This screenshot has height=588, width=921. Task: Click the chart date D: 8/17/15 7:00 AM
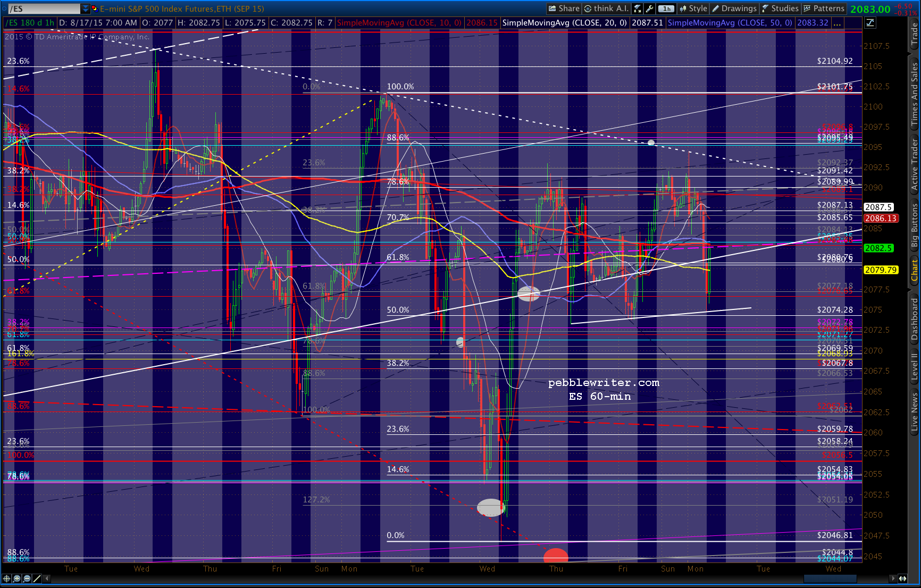98,23
